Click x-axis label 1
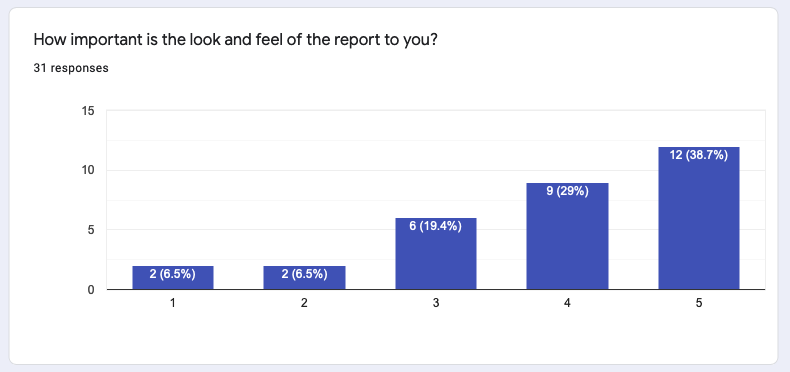This screenshot has height=372, width=790. click(173, 303)
